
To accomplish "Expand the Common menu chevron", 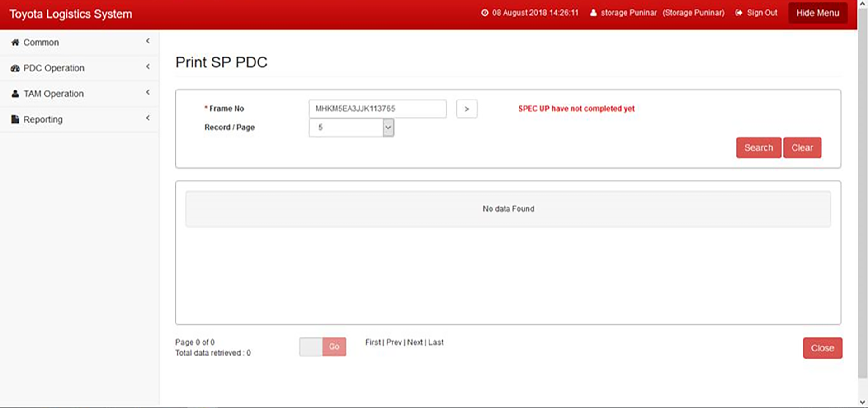I will pos(148,41).
